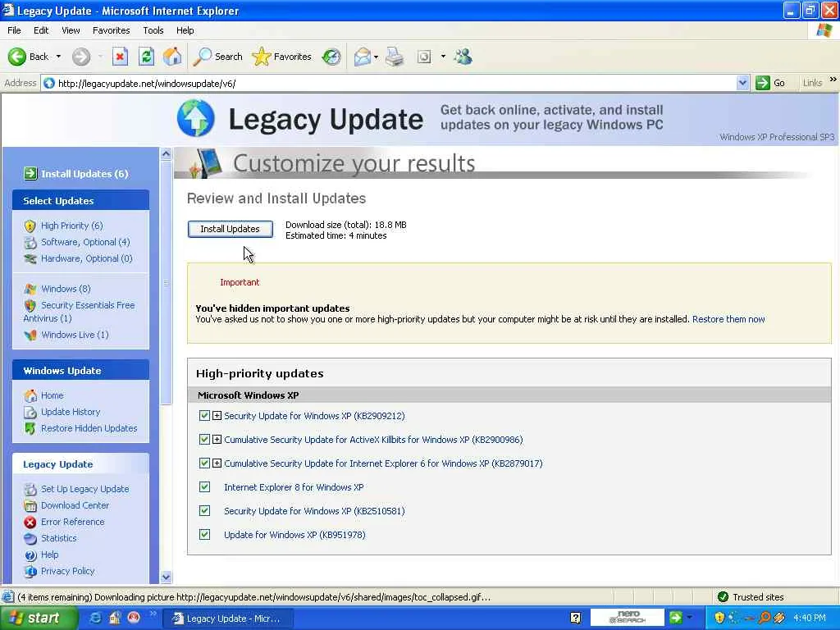
Task: Open Software, Optional (4) link
Action: click(85, 242)
